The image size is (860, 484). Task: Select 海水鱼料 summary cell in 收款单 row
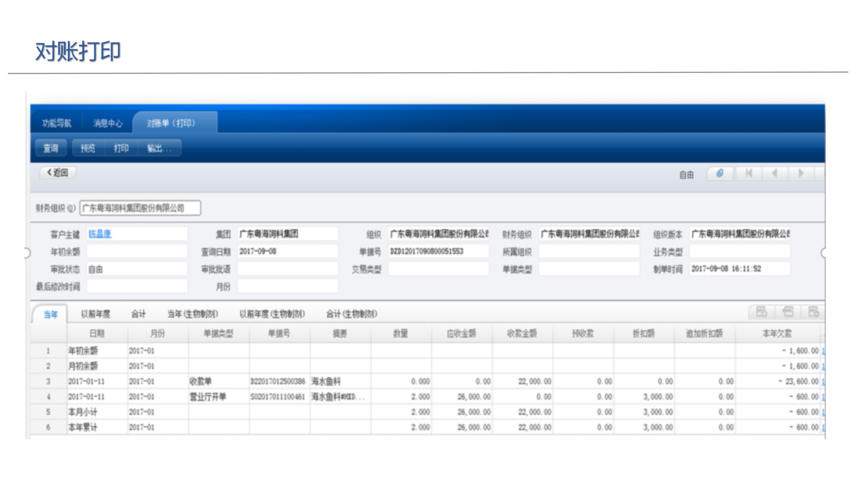(340, 381)
